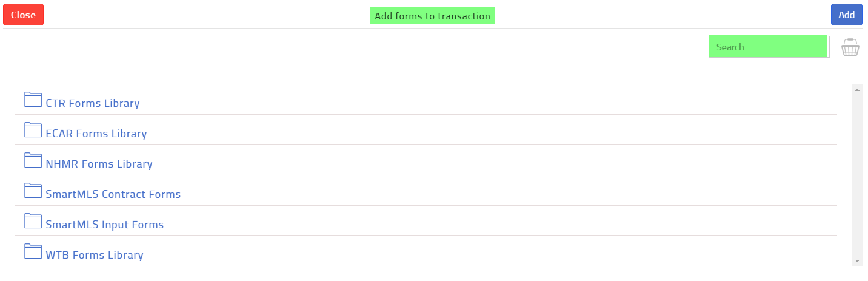Click the Add forms to transaction title
Image resolution: width=868 pixels, height=281 pixels.
pyautogui.click(x=432, y=16)
